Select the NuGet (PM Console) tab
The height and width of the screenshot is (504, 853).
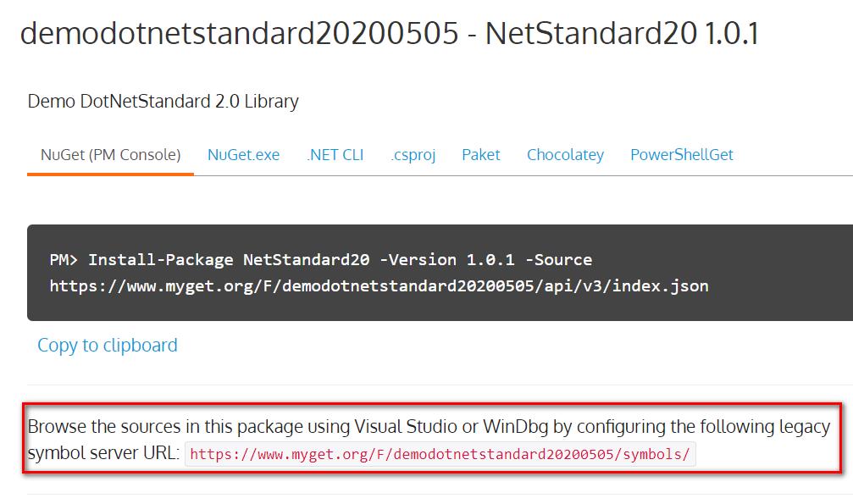coord(110,155)
